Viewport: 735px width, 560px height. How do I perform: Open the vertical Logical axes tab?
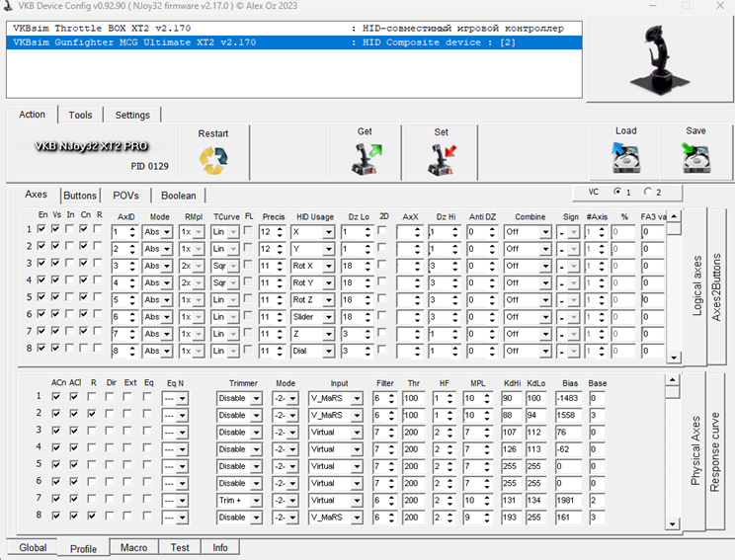coord(696,286)
